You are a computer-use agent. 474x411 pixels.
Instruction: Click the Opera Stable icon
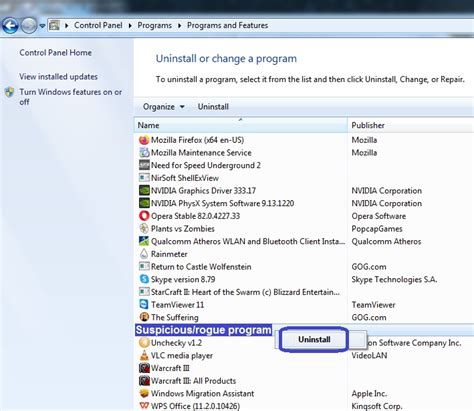144,216
